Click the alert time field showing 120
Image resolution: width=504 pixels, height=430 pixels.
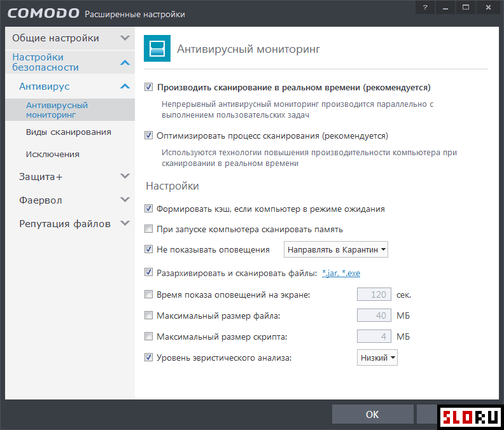click(374, 295)
